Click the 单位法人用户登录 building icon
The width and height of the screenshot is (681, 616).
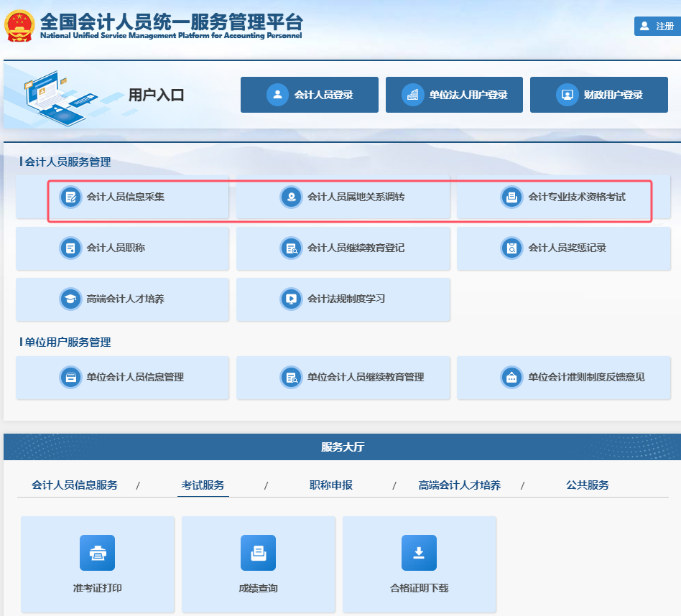pyautogui.click(x=412, y=95)
